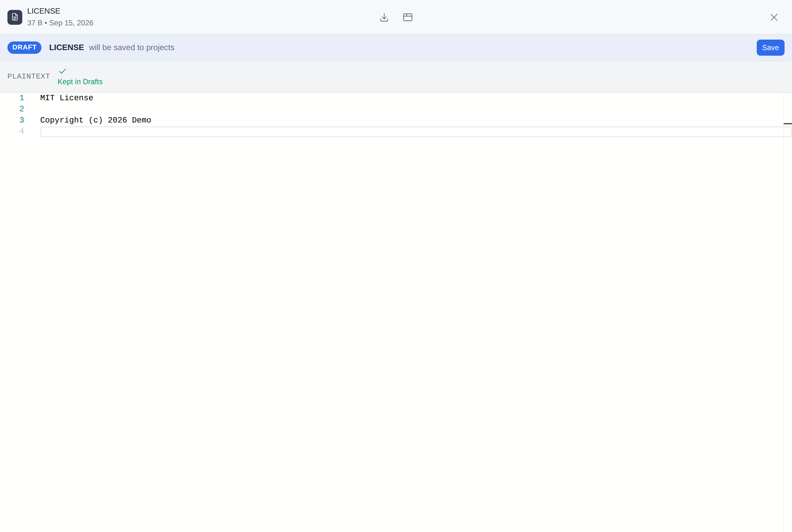
Task: Click the 'Copyright (c) 2026 Demo' line
Action: (96, 120)
